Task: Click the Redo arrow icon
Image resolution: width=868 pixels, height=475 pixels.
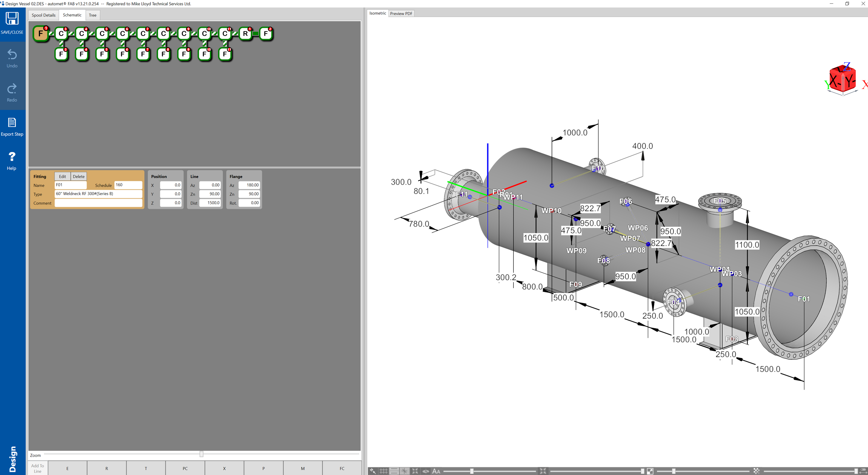Action: click(12, 89)
